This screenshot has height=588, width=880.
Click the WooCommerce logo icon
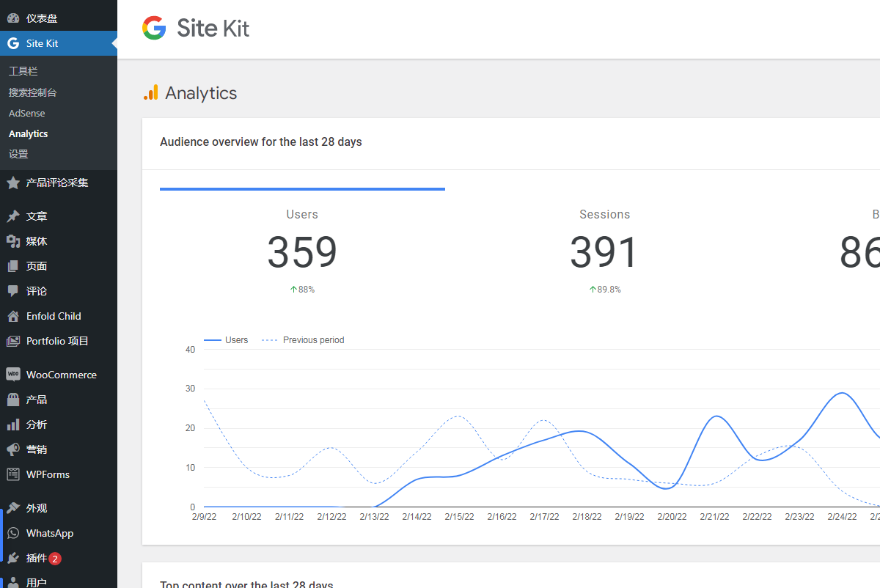tap(13, 375)
